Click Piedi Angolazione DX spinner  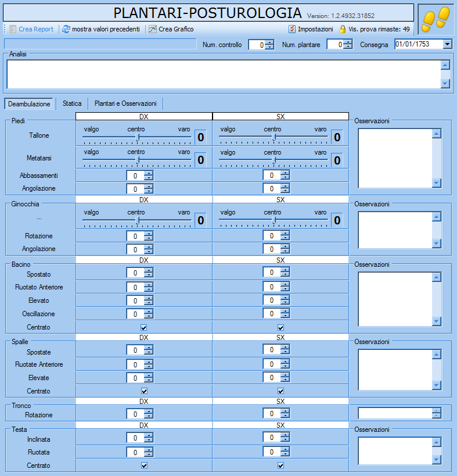140,189
